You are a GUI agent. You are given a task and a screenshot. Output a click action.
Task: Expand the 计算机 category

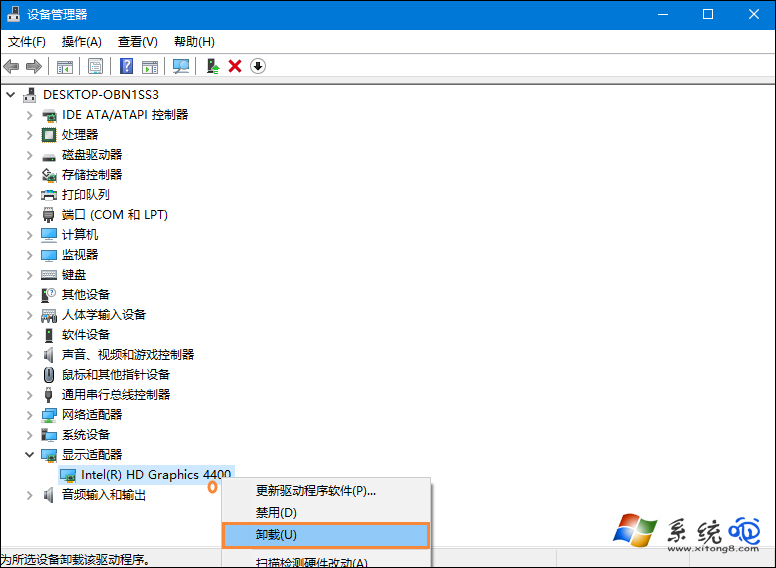pyautogui.click(x=30, y=235)
